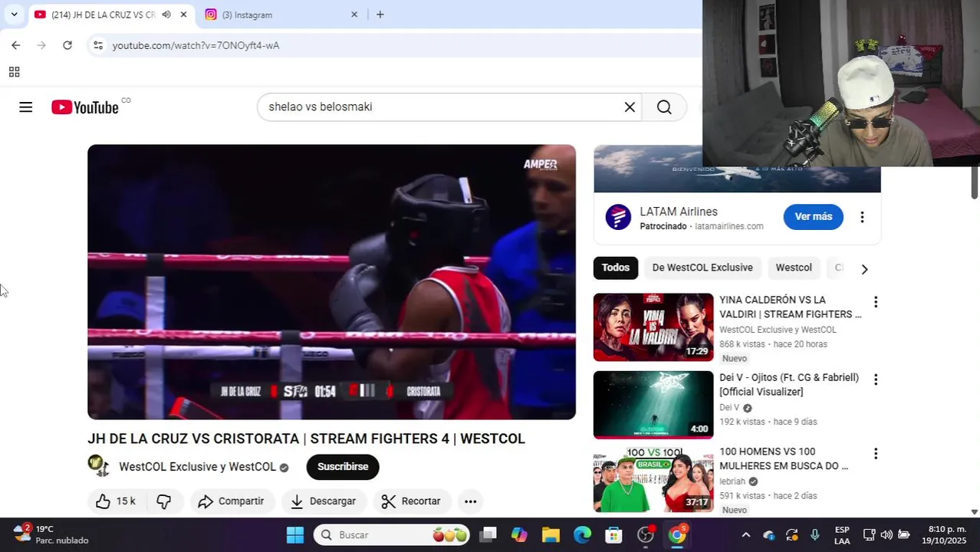Open lebriah channel name link
The width and height of the screenshot is (980, 552).
click(x=732, y=481)
